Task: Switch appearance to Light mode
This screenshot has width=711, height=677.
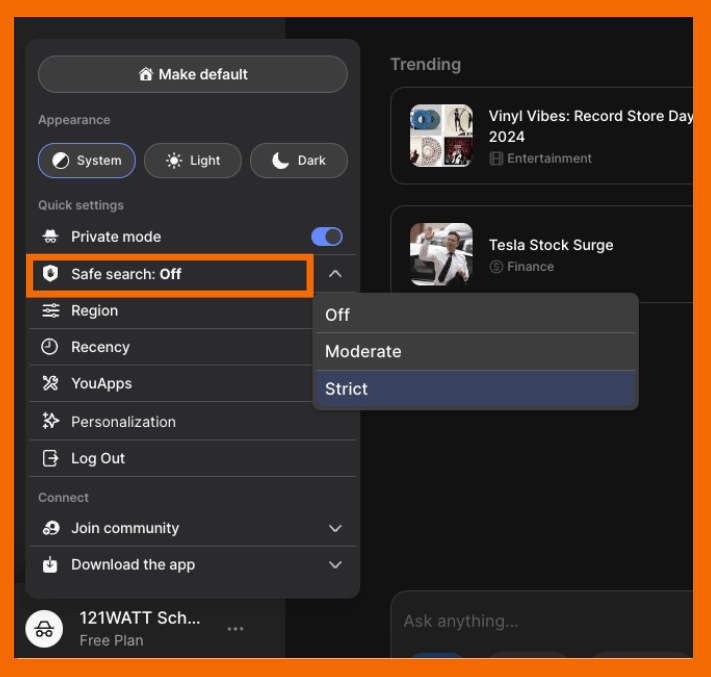Action: (x=193, y=160)
